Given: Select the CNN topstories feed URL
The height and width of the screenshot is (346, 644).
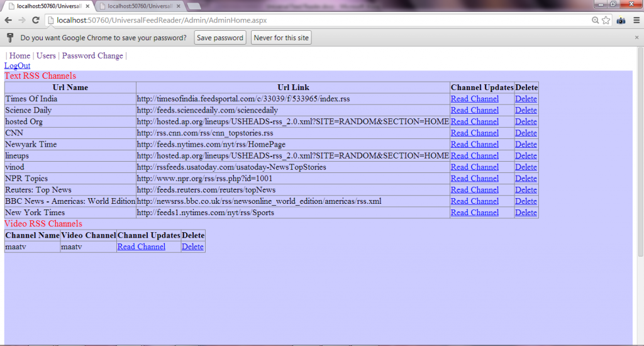Looking at the screenshot, I should pyautogui.click(x=205, y=133).
